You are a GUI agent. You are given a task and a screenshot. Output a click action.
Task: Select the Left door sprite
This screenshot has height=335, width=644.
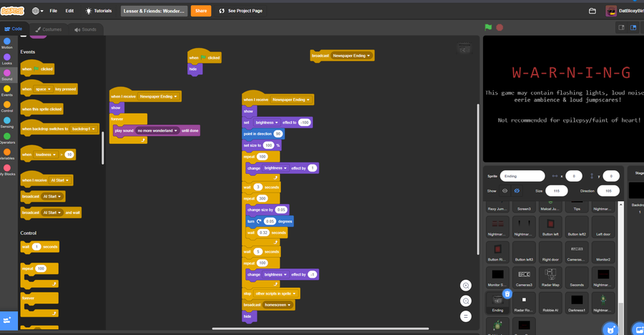coord(603,226)
